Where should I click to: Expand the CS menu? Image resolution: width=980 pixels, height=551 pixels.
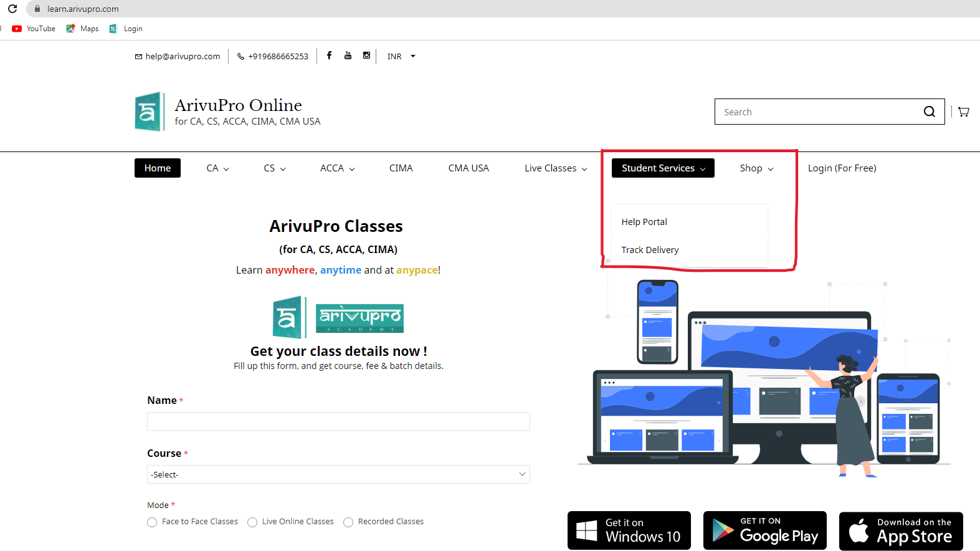point(275,168)
